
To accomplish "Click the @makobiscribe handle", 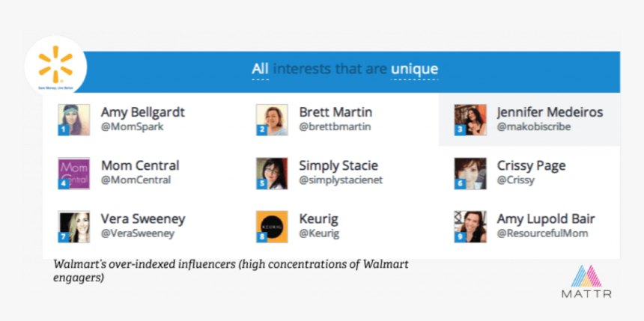I will pyautogui.click(x=534, y=127).
